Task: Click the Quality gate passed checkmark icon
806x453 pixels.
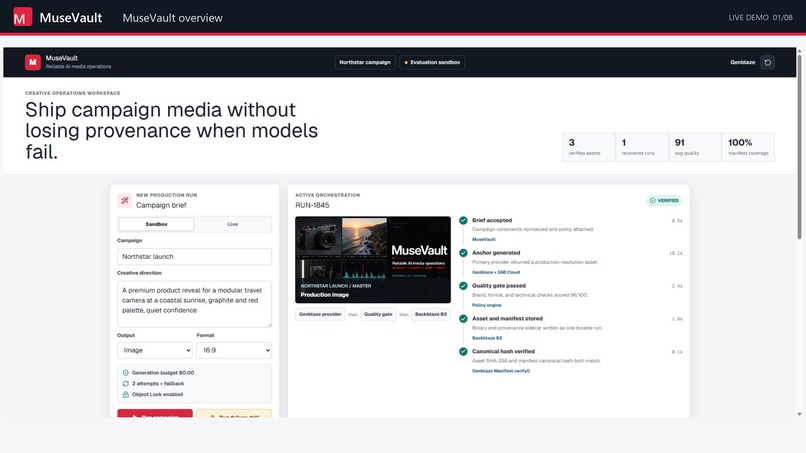Action: [463, 286]
